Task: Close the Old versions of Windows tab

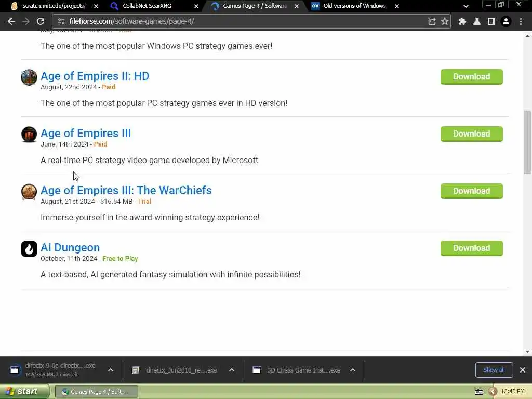Action: click(x=396, y=6)
